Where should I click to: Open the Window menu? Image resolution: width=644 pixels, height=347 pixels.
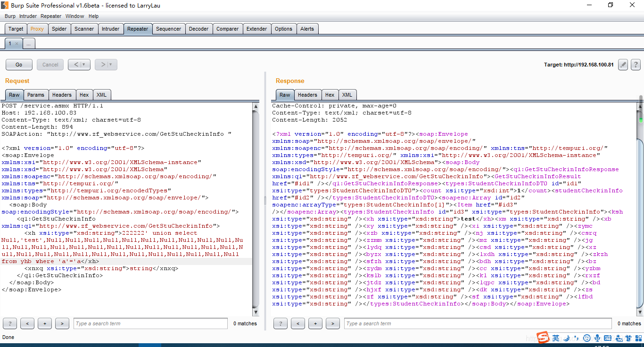tap(75, 16)
